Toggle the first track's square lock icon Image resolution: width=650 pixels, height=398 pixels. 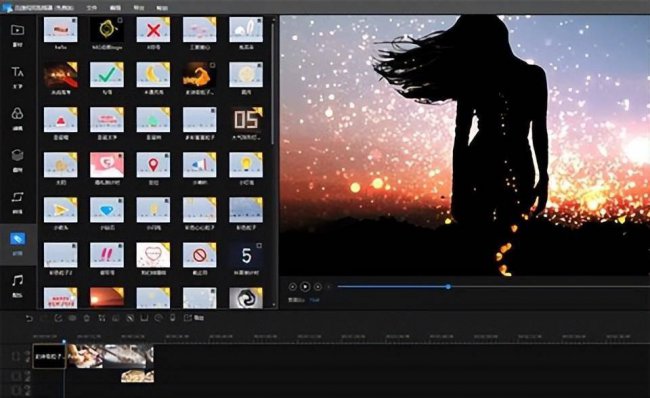[16, 356]
